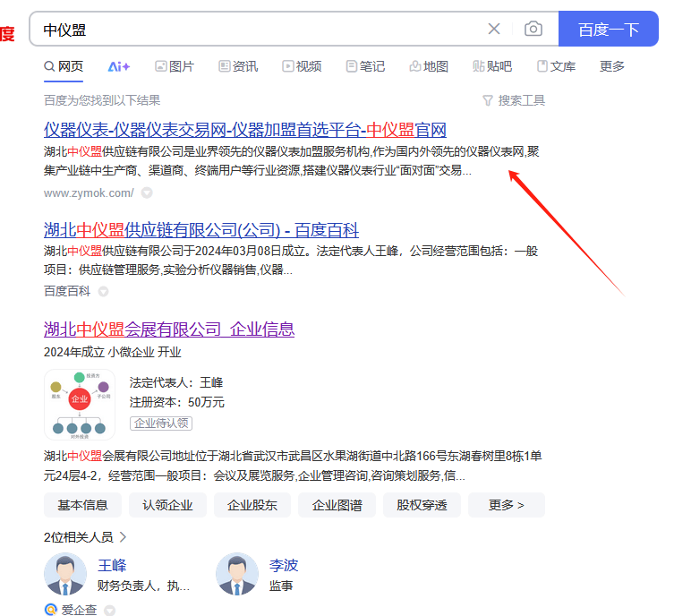
Task: Click 王峰's avatar icon
Action: (65, 575)
